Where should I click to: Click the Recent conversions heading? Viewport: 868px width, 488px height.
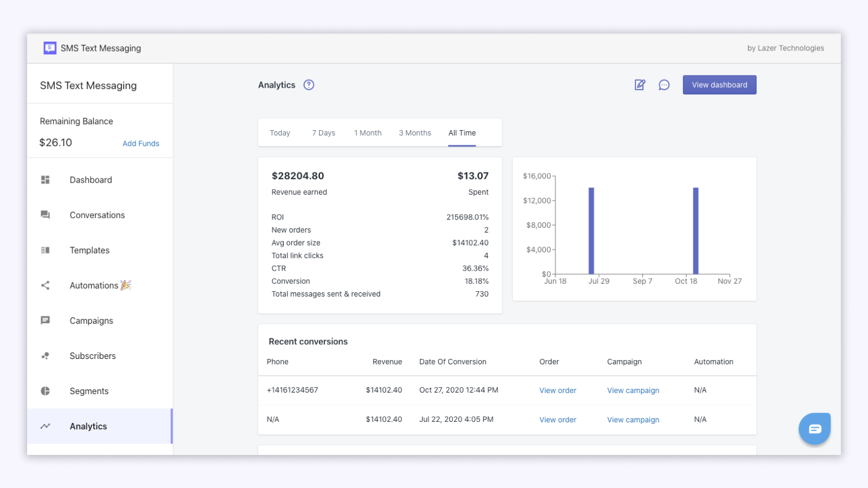pyautogui.click(x=308, y=342)
